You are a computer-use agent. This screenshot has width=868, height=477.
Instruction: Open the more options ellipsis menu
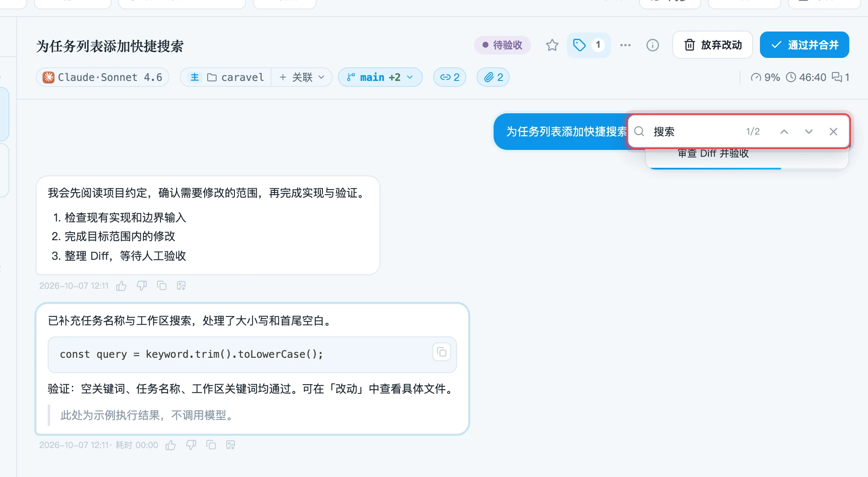click(625, 45)
